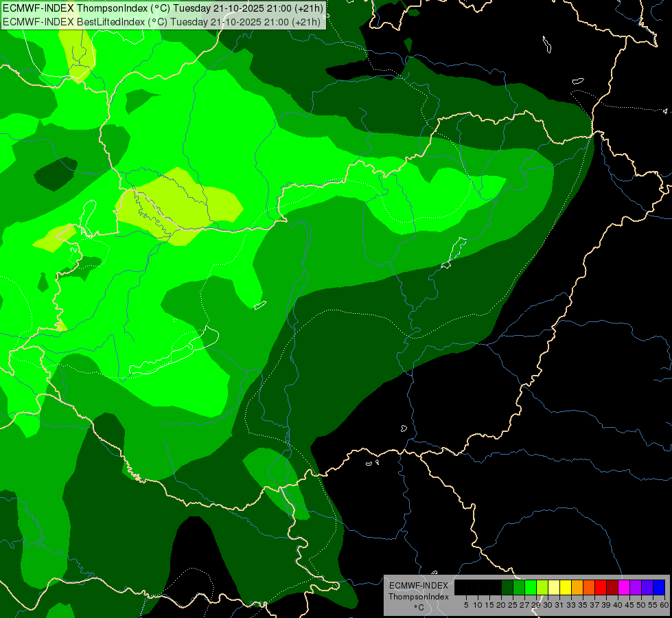
Task: Click the "ThompsonIndex" label in the legend
Action: coord(418,597)
